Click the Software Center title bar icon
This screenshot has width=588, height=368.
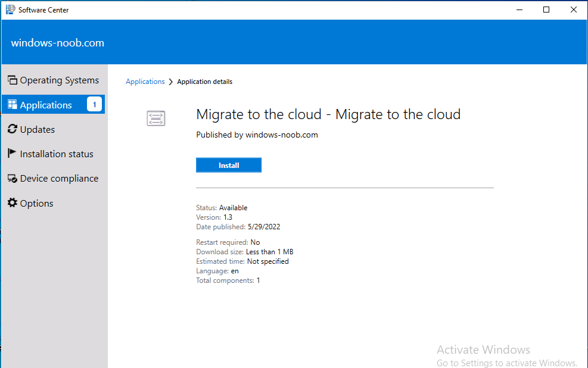click(x=11, y=10)
